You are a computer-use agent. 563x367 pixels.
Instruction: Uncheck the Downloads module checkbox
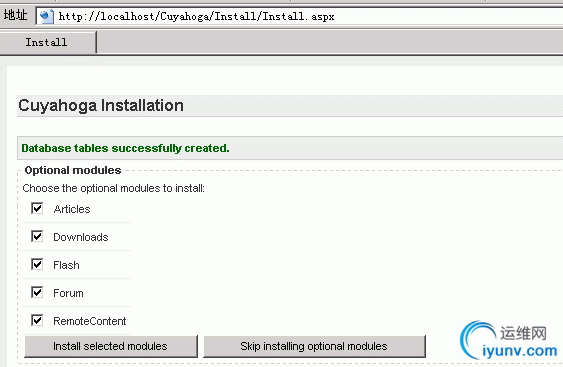pos(37,236)
